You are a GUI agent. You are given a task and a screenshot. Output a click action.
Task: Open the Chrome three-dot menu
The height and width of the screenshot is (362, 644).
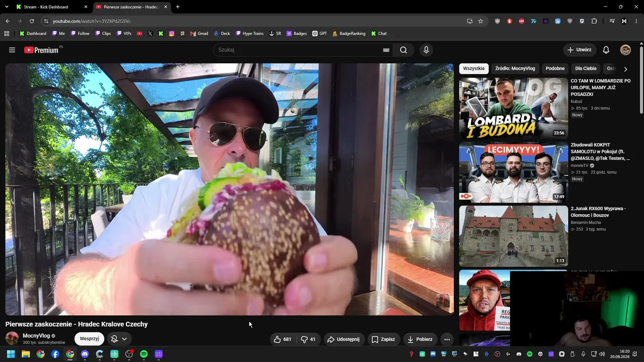pyautogui.click(x=636, y=21)
